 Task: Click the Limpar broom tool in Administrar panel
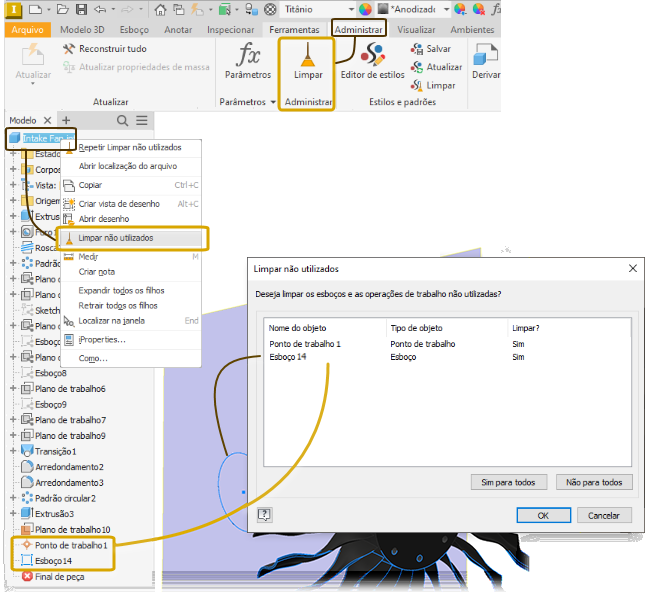click(308, 60)
